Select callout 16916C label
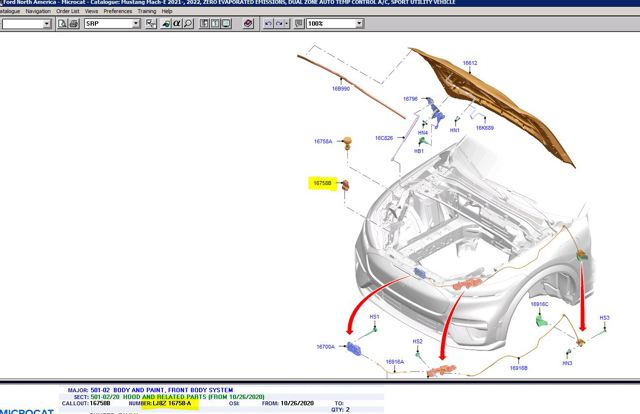This screenshot has width=640, height=414. (540, 304)
